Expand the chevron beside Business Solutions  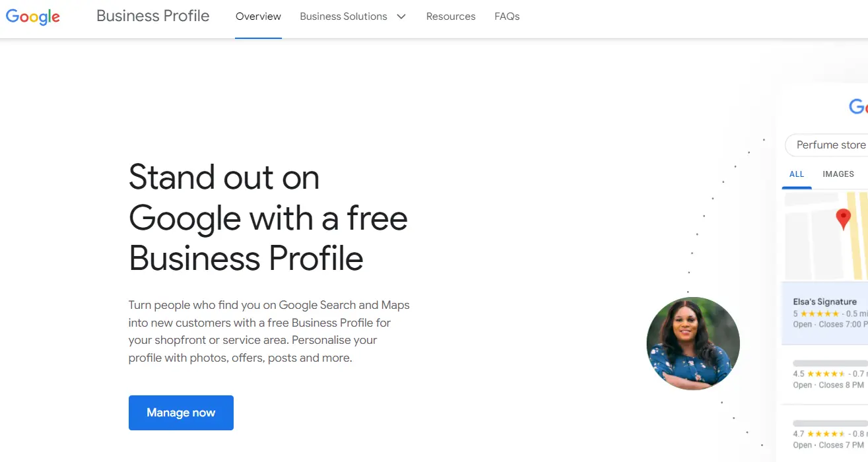401,16
